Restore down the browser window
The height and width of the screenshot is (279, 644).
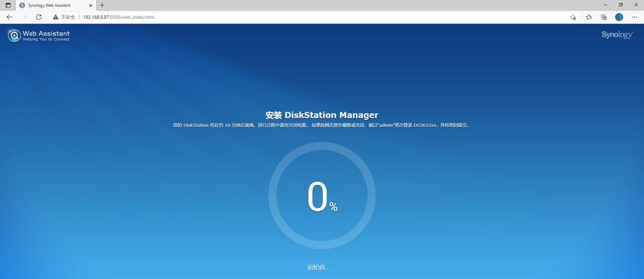(x=620, y=5)
